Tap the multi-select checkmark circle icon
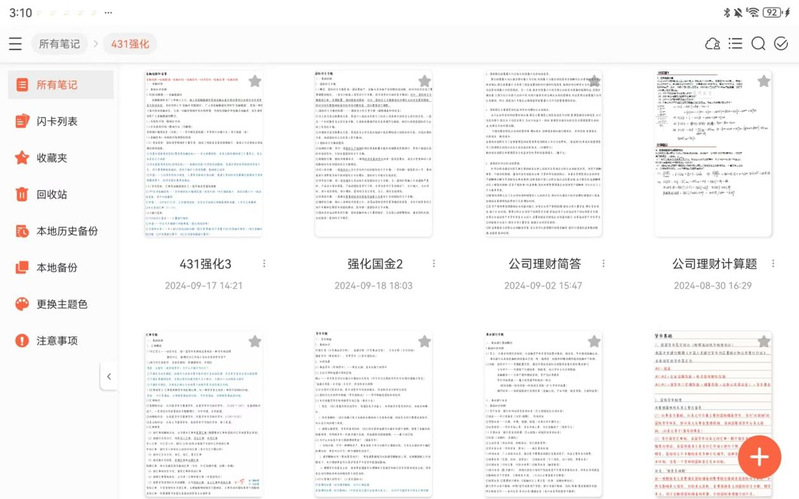This screenshot has width=799, height=499. [781, 44]
